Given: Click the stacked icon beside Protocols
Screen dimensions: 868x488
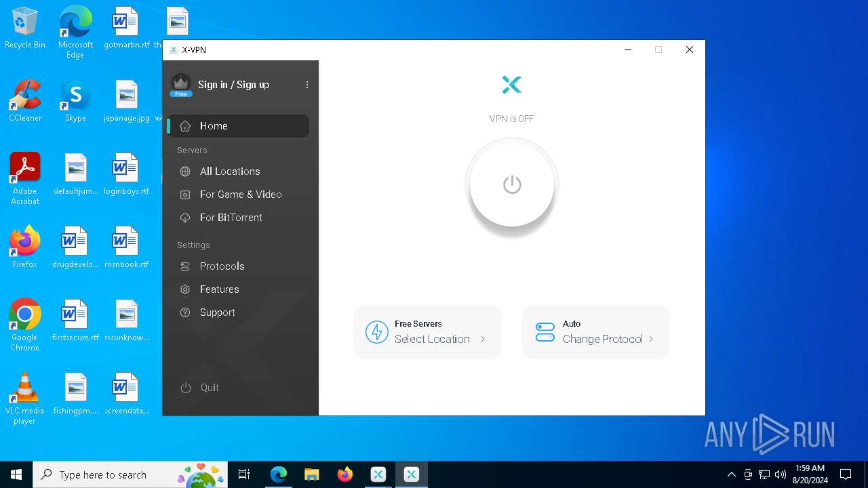Looking at the screenshot, I should [x=185, y=266].
